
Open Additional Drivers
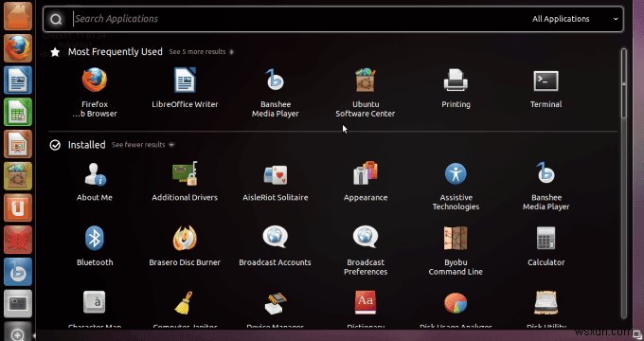[185, 181]
